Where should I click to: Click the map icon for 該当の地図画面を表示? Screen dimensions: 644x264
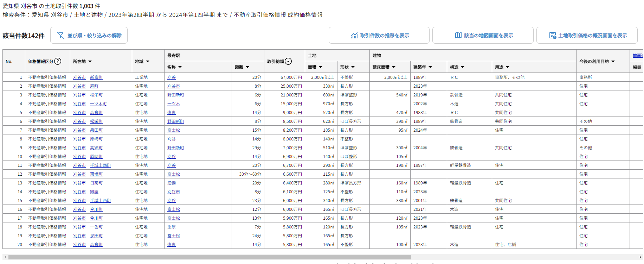click(458, 36)
